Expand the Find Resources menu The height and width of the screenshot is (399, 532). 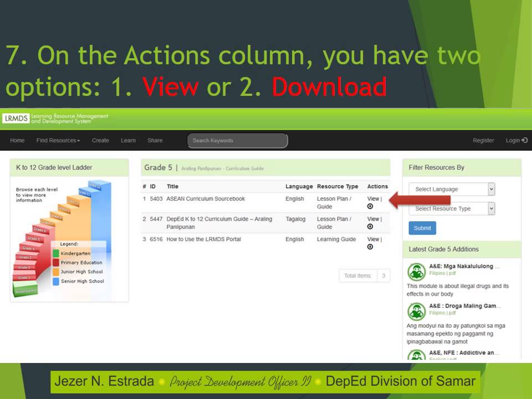(x=58, y=140)
